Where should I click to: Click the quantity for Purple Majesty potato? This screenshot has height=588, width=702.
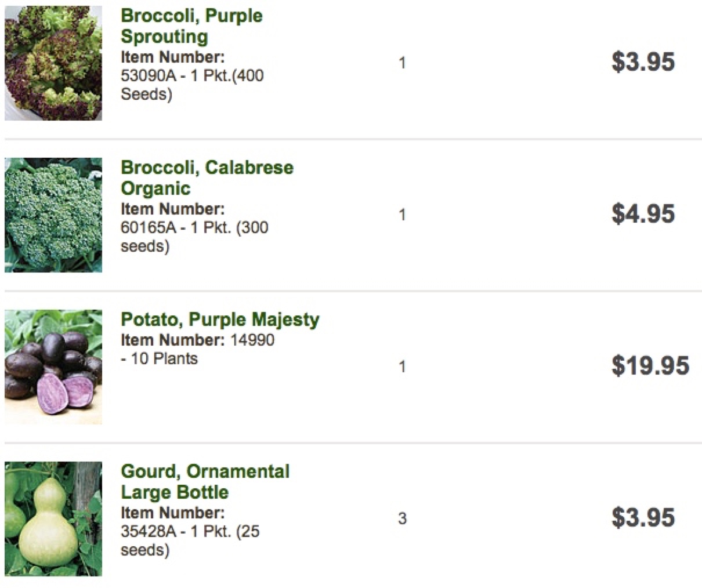coord(402,366)
